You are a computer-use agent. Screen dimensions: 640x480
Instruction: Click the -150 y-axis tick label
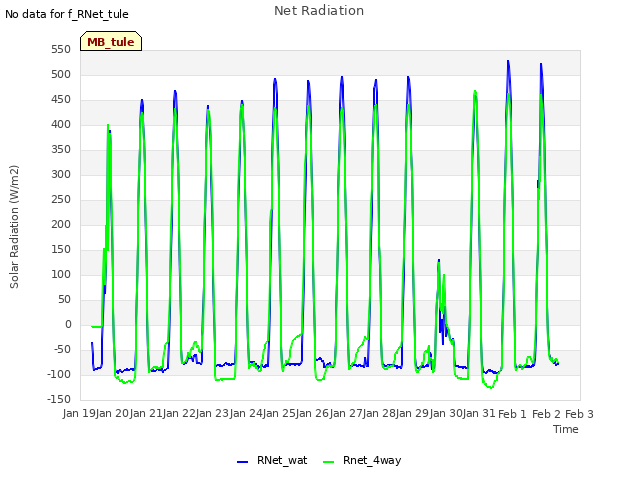click(x=59, y=400)
